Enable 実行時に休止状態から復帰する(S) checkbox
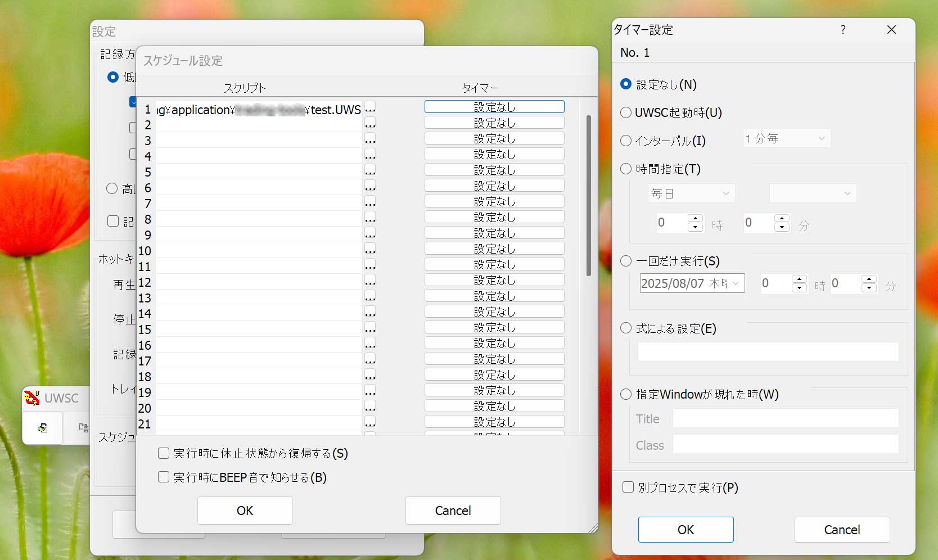The image size is (938, 560). point(164,453)
